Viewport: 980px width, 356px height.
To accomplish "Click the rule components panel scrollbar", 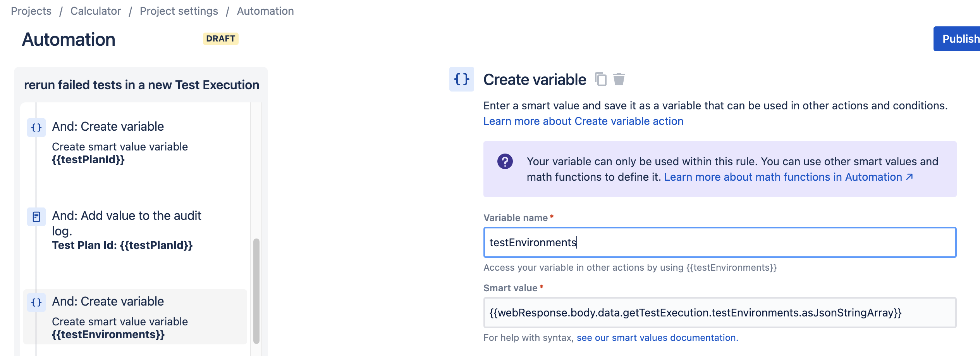I will (256, 291).
